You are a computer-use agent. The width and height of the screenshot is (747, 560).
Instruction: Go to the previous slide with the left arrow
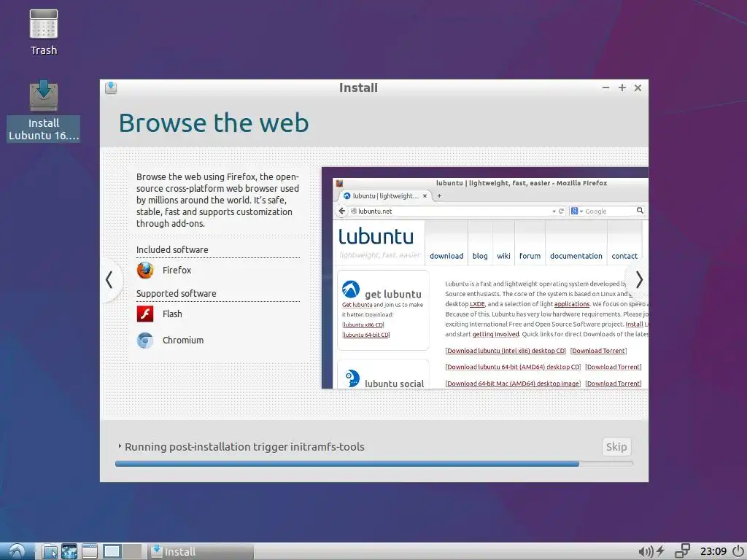(x=109, y=280)
